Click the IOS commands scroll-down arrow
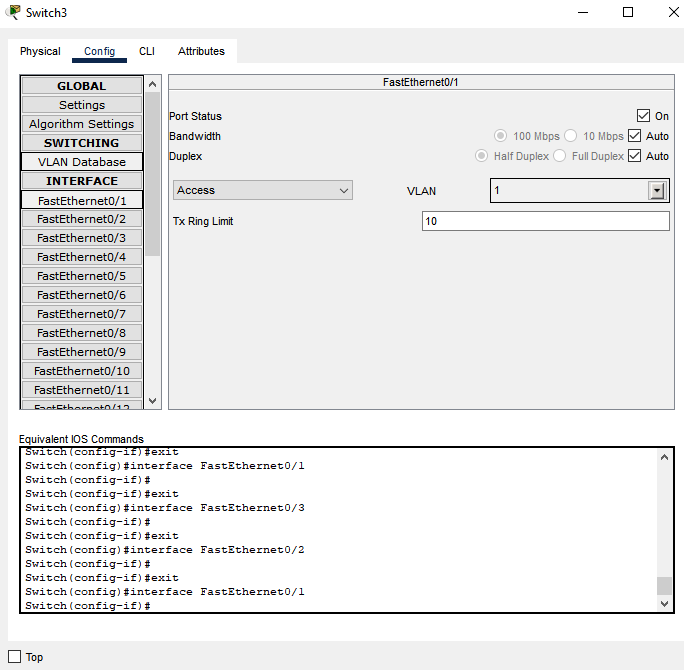Screen dimensions: 684x670 [664, 604]
